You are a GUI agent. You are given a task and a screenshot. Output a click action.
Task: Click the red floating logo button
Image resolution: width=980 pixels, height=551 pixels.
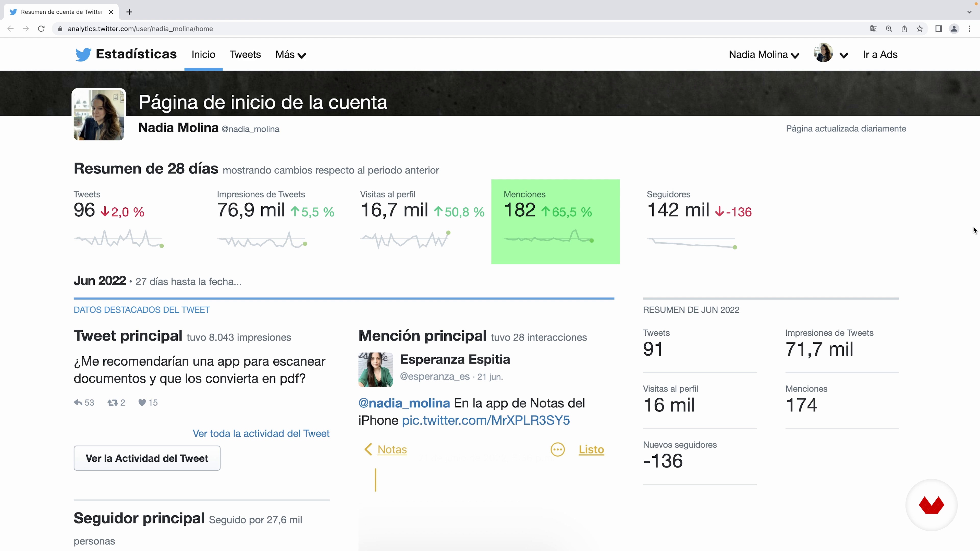click(931, 505)
